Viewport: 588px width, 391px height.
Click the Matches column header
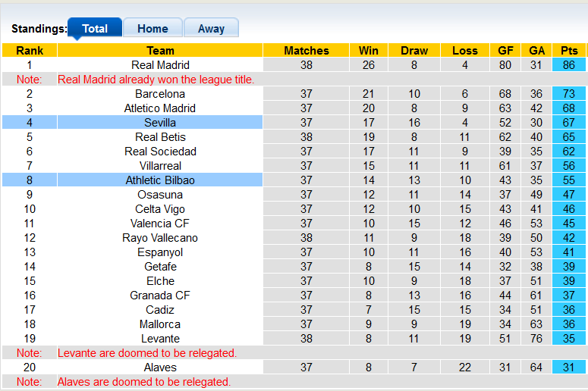click(x=307, y=51)
